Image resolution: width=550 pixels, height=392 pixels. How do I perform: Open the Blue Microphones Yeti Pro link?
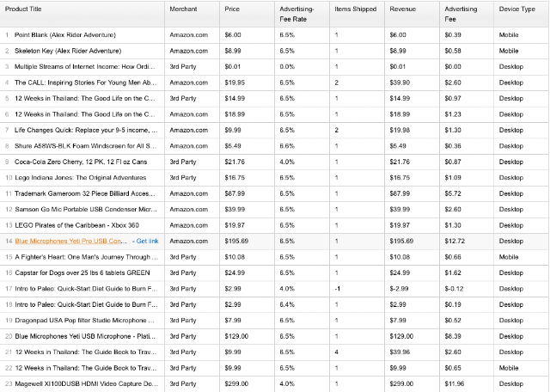(70, 241)
